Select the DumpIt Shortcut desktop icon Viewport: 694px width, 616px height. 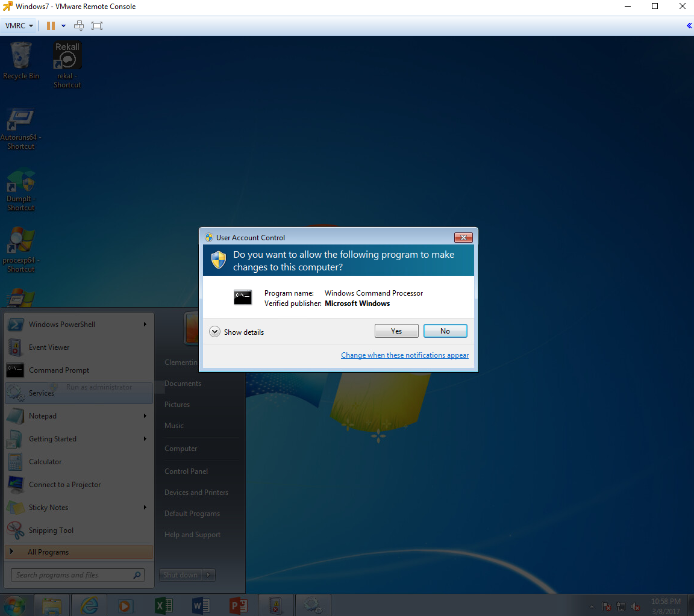coord(21,190)
